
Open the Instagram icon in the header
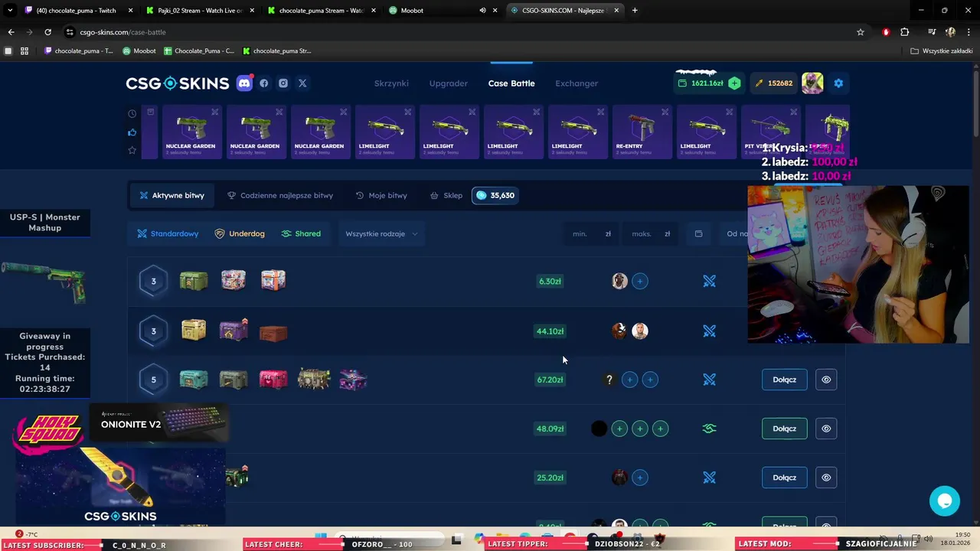click(x=283, y=83)
